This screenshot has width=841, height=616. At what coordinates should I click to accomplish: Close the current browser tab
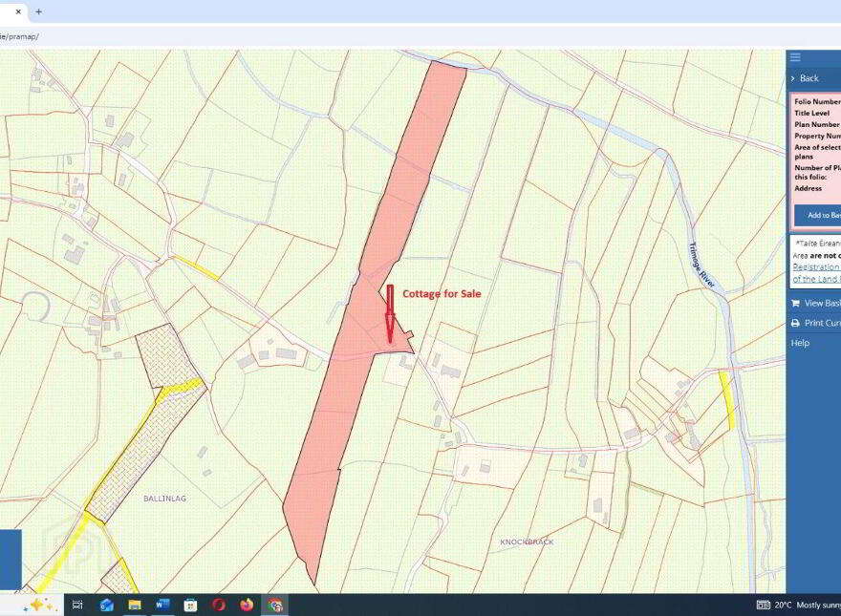(18, 11)
